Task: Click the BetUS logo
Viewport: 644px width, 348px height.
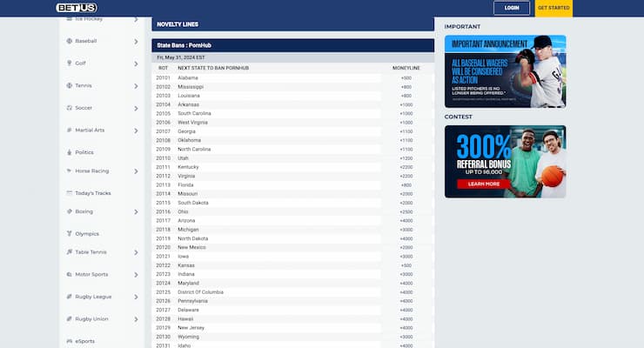Action: pos(77,8)
